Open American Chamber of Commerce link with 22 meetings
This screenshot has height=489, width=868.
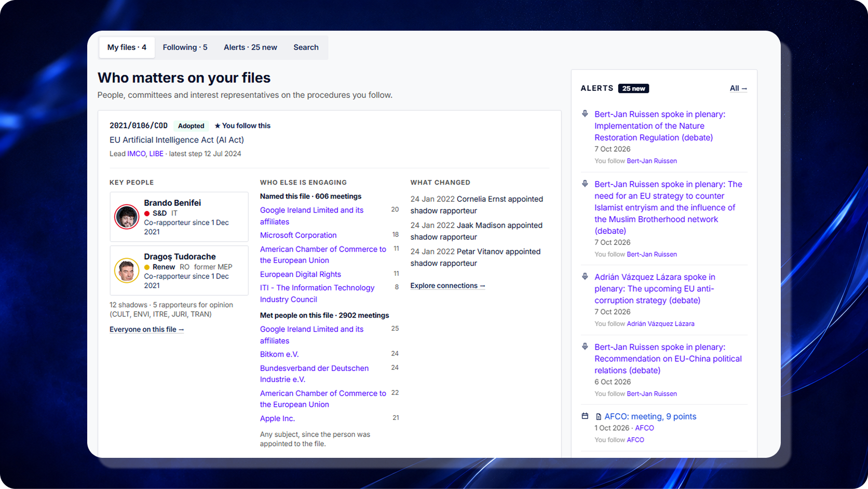(x=323, y=399)
